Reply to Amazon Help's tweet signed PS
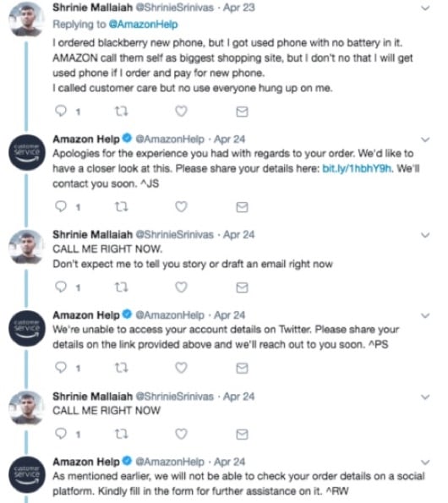Viewport: 448px width, 503px height. pyautogui.click(x=61, y=367)
